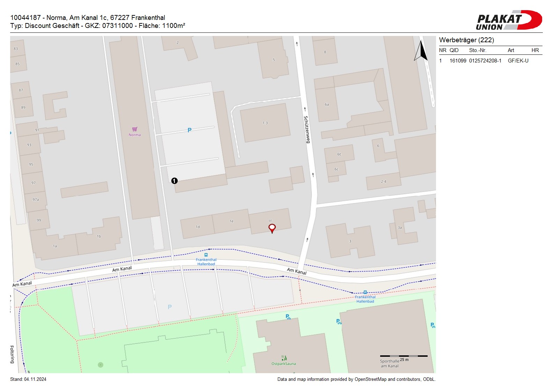Click the Schützenweg street label

[307, 130]
